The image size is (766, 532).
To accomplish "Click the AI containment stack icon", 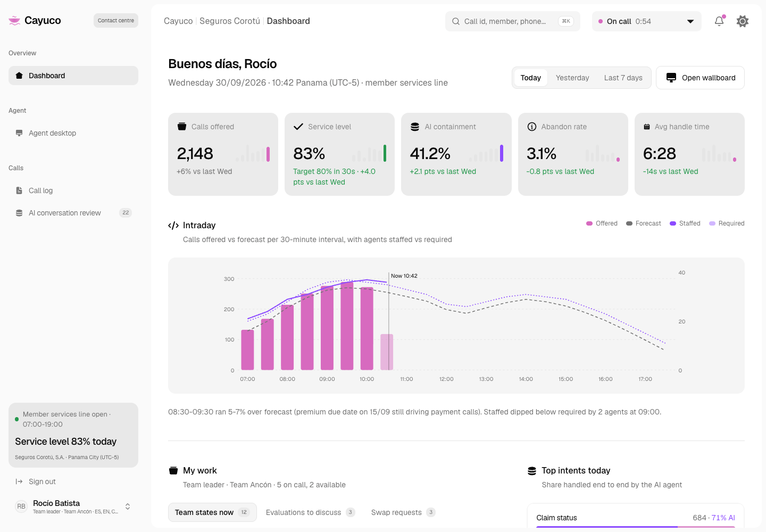I will tap(415, 127).
